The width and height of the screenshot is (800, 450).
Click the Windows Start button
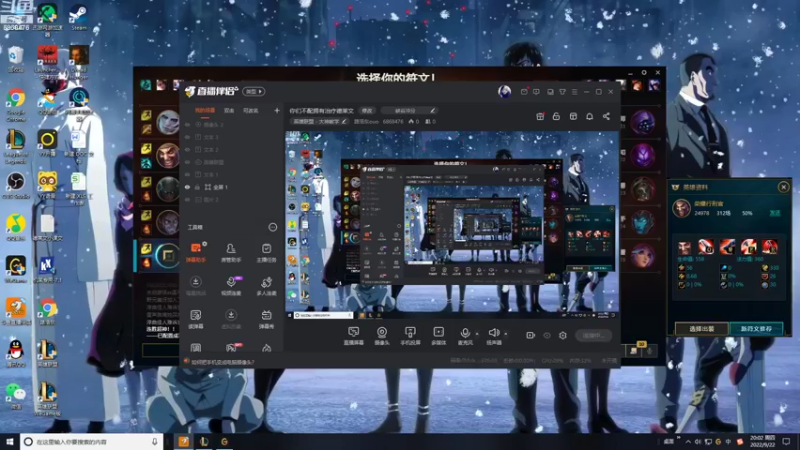click(9, 441)
